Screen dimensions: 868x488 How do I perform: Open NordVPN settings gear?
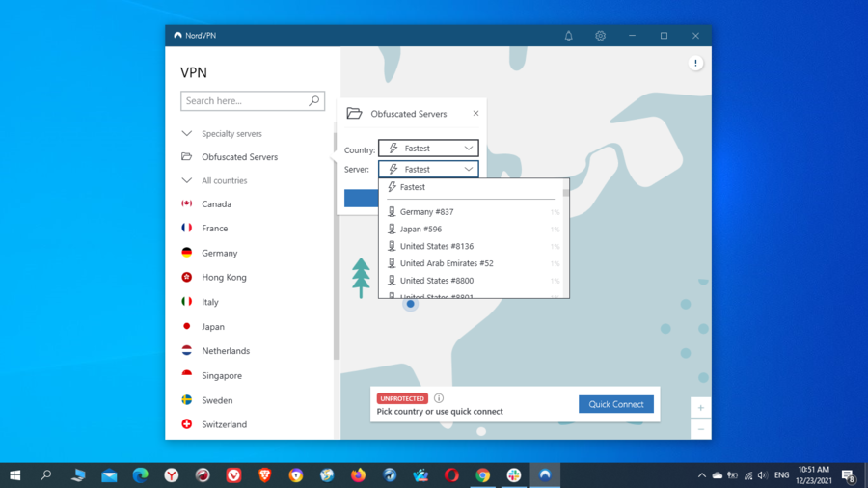coord(600,36)
